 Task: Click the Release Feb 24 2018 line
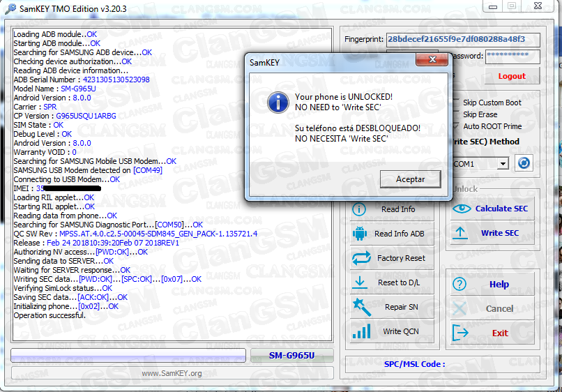[96, 243]
